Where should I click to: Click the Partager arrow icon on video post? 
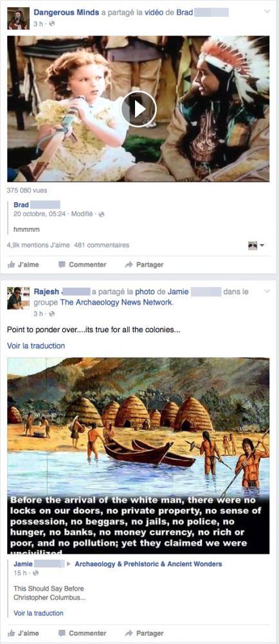click(129, 265)
